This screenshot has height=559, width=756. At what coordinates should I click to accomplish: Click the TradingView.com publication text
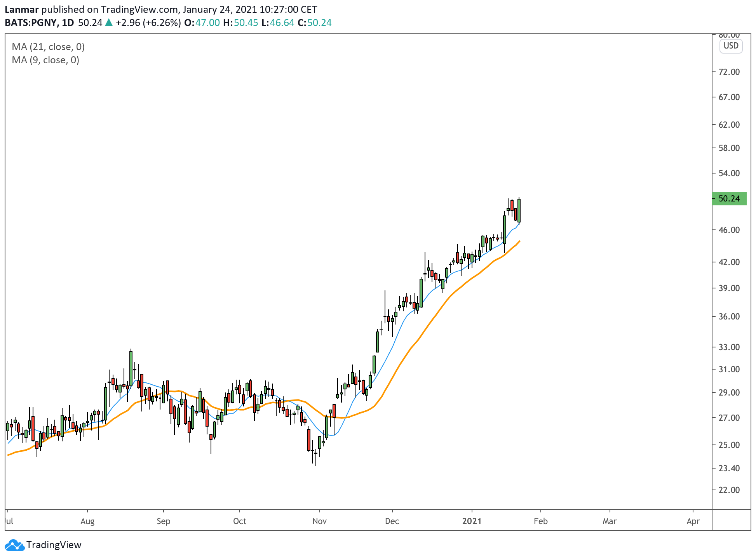coord(141,9)
